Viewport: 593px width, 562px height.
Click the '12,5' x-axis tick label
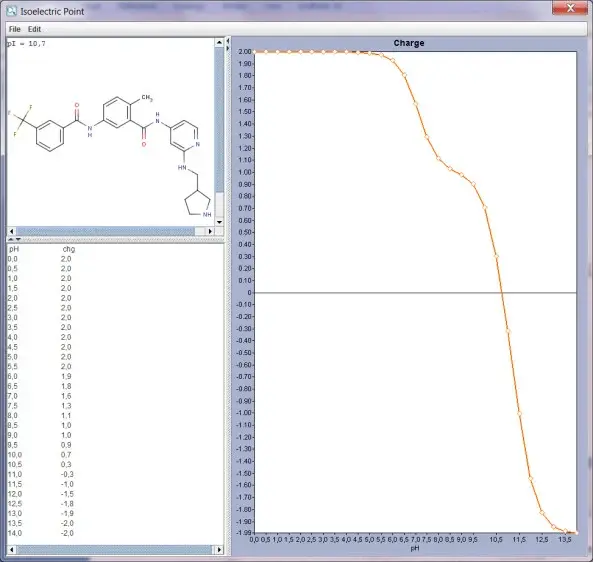[x=542, y=540]
